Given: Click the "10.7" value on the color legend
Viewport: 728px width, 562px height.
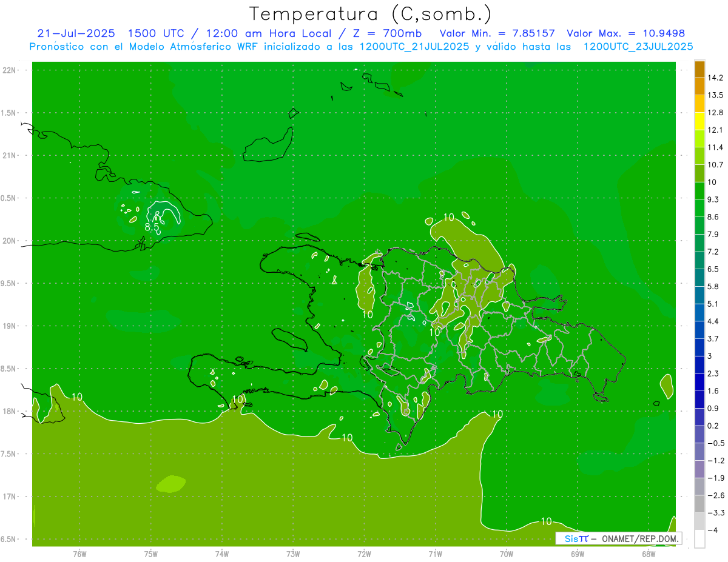Looking at the screenshot, I should (716, 165).
